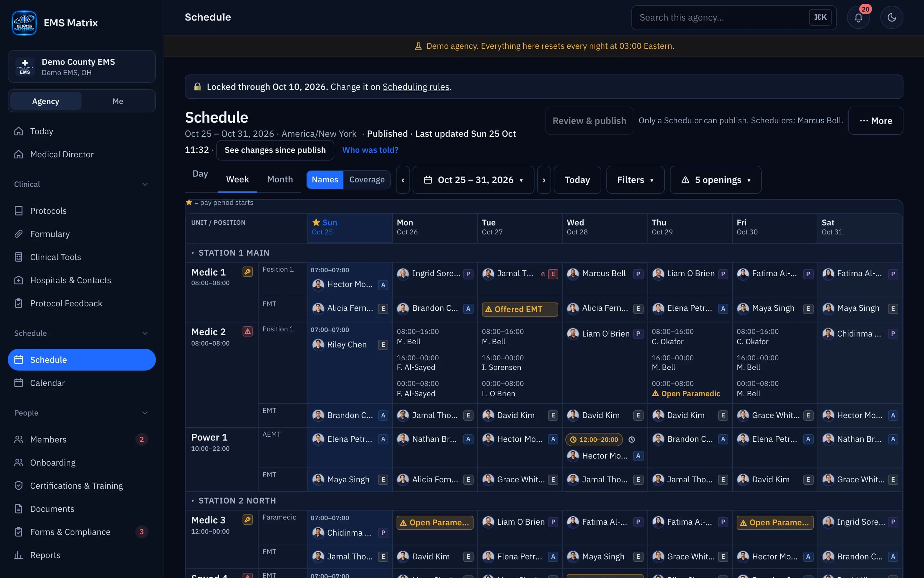Switch to Me view

tap(118, 101)
